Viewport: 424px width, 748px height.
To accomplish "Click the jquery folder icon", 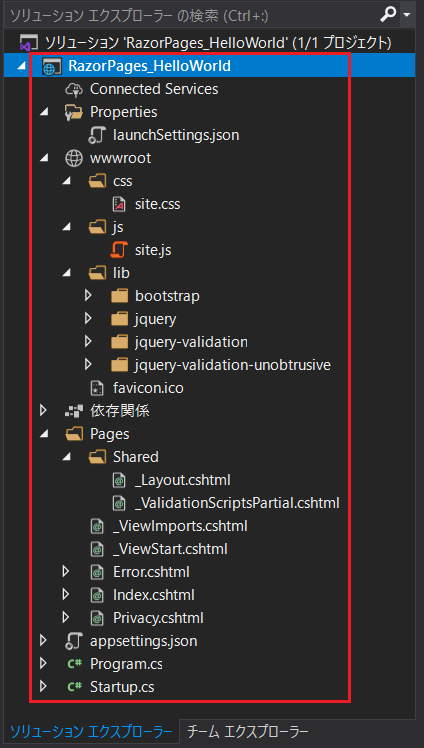I will [120, 319].
